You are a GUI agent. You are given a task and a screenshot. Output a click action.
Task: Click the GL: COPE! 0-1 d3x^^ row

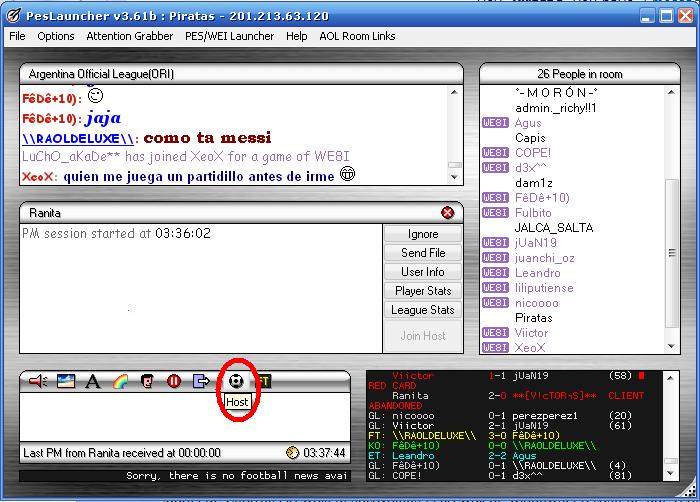pyautogui.click(x=500, y=475)
